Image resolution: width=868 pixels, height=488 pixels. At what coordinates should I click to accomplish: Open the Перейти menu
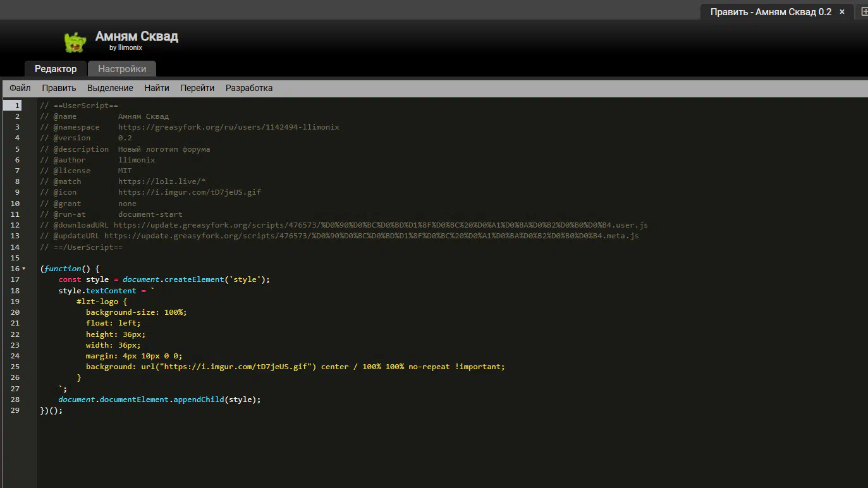point(197,88)
